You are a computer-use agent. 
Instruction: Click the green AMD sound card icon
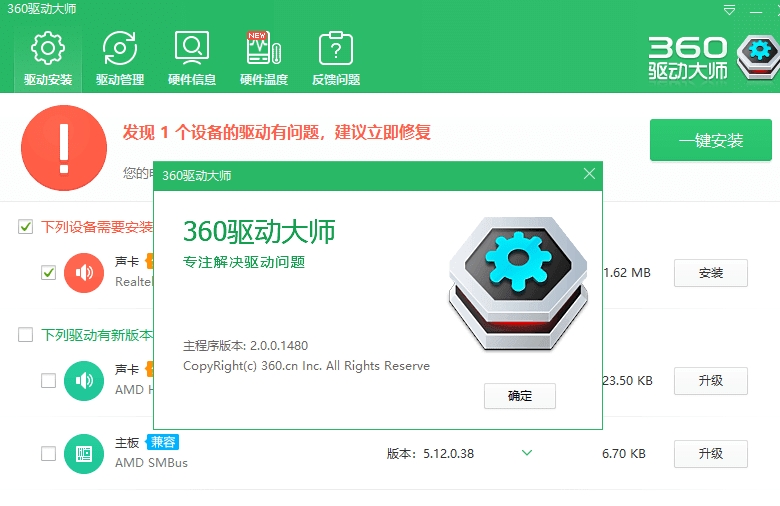tap(84, 381)
